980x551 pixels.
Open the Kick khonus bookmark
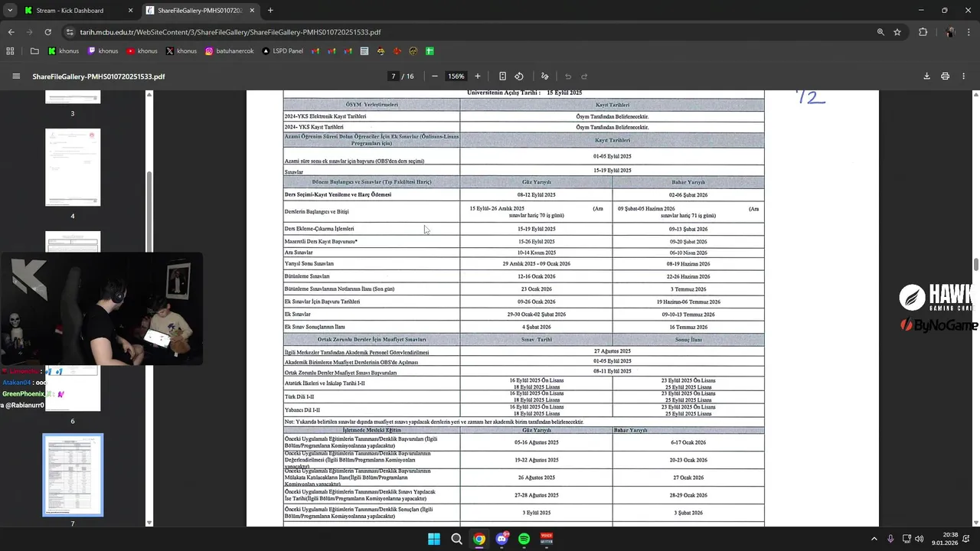(64, 51)
